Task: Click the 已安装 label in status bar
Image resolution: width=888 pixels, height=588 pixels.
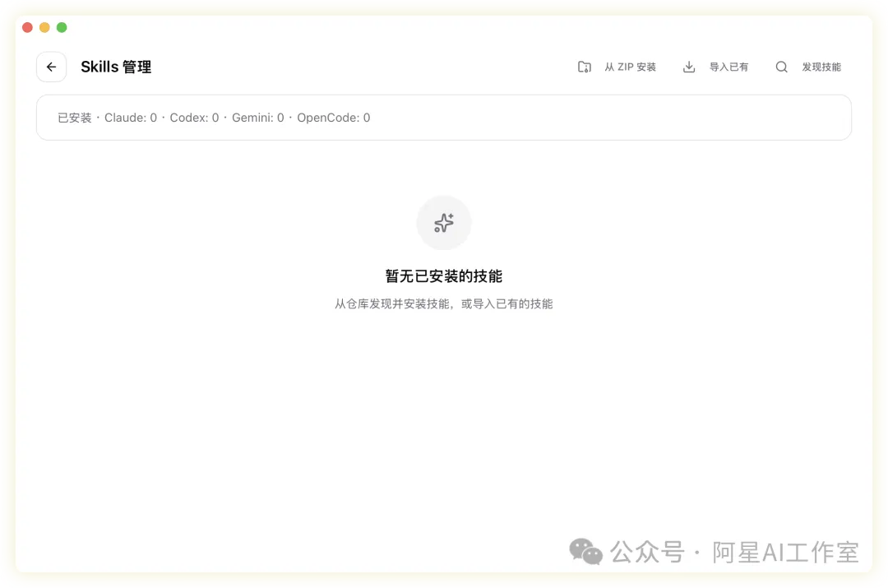Action: [x=74, y=118]
